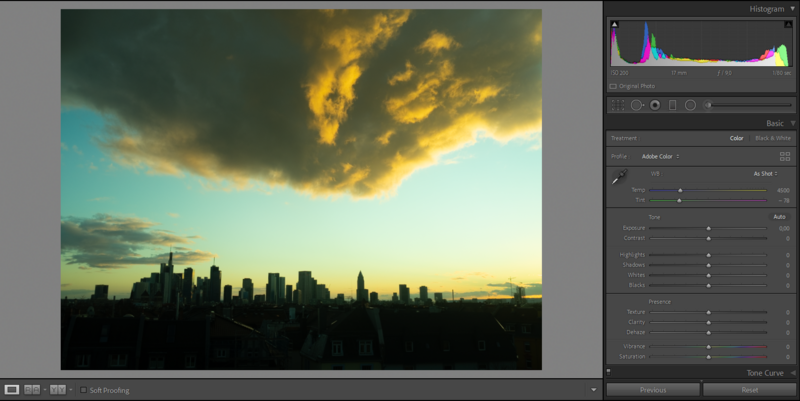The width and height of the screenshot is (800, 401).
Task: Pick up the White Balance eyedropper
Action: [x=619, y=177]
